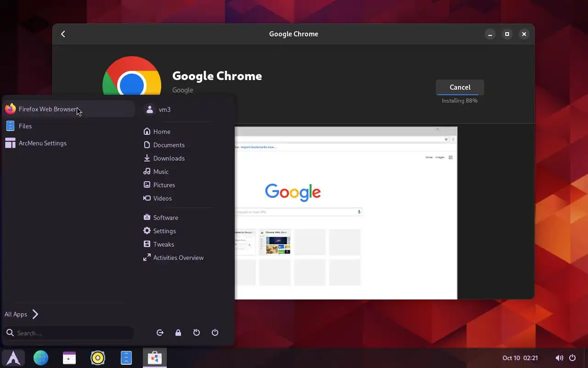Click the ArcMenu Settings icon
The height and width of the screenshot is (368, 588).
click(10, 143)
